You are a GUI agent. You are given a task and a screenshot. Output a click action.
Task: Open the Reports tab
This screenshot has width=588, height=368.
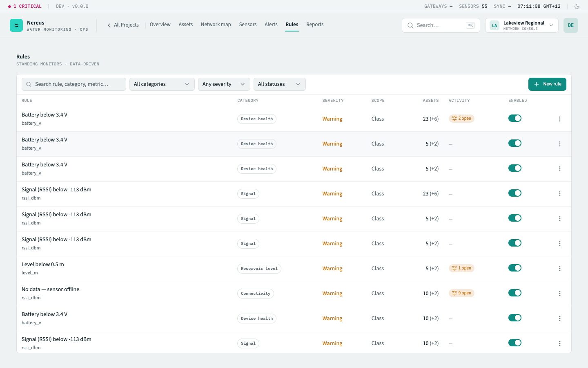click(x=315, y=25)
